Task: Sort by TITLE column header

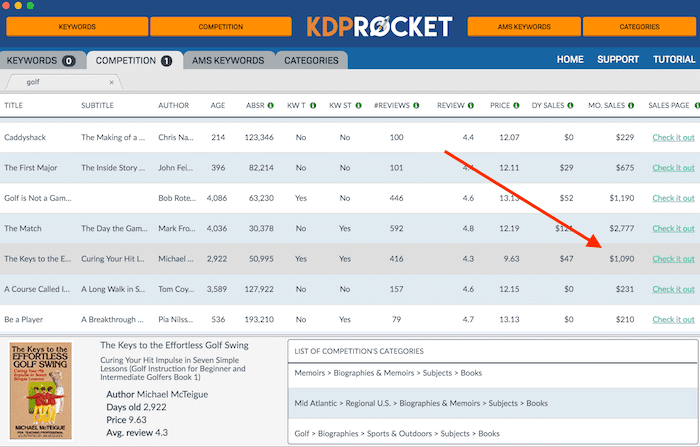Action: (13, 105)
